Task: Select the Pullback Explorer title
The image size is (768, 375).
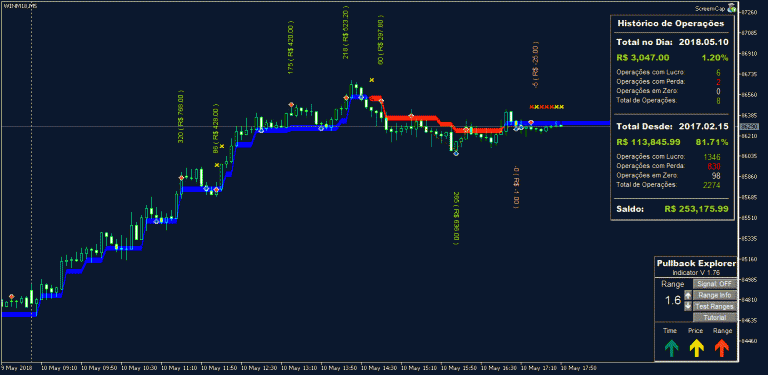Action: tap(696, 263)
